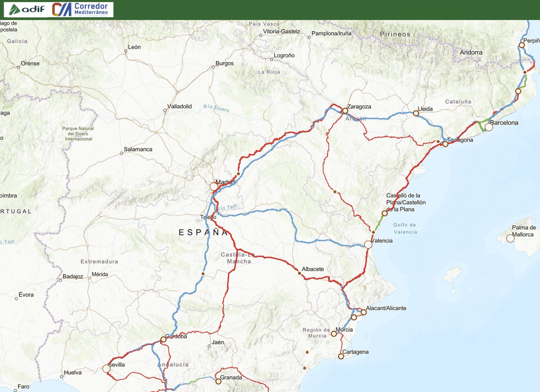Image resolution: width=540 pixels, height=392 pixels.
Task: Select the Perpiñán station marker
Action: click(521, 45)
